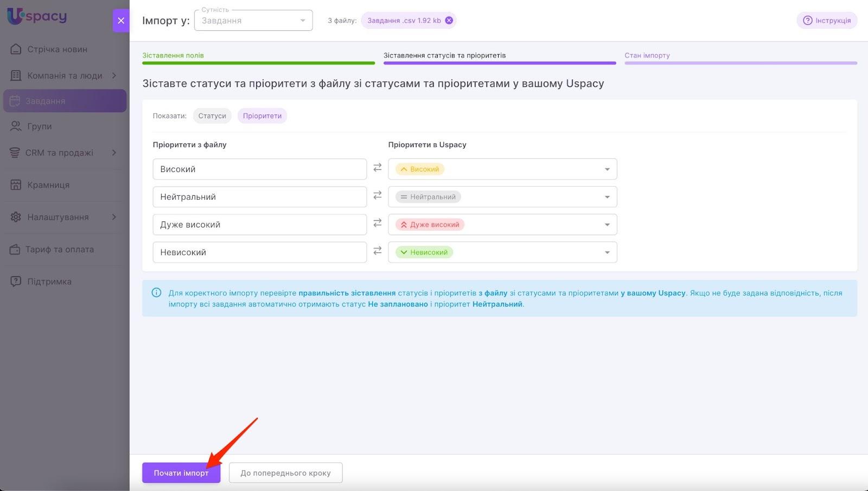Image resolution: width=868 pixels, height=491 pixels.
Task: Click the Нейтральний file priority field
Action: (x=259, y=197)
